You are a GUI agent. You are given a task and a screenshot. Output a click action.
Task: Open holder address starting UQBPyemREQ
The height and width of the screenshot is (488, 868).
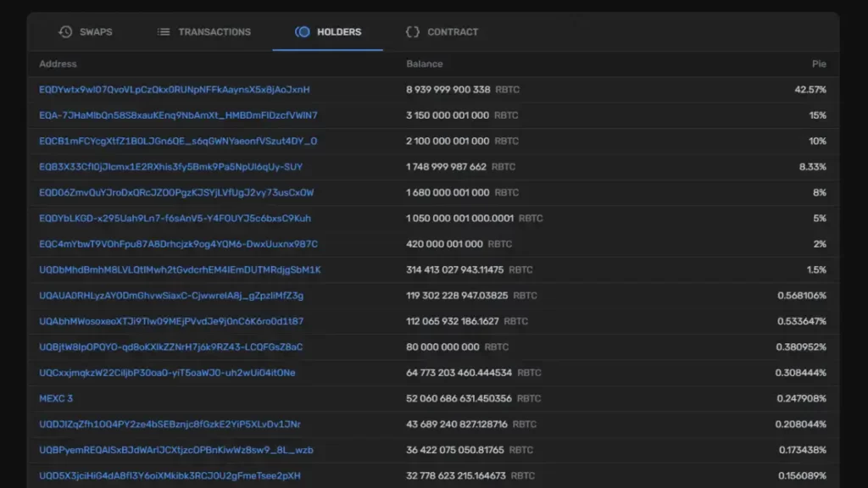[176, 450]
